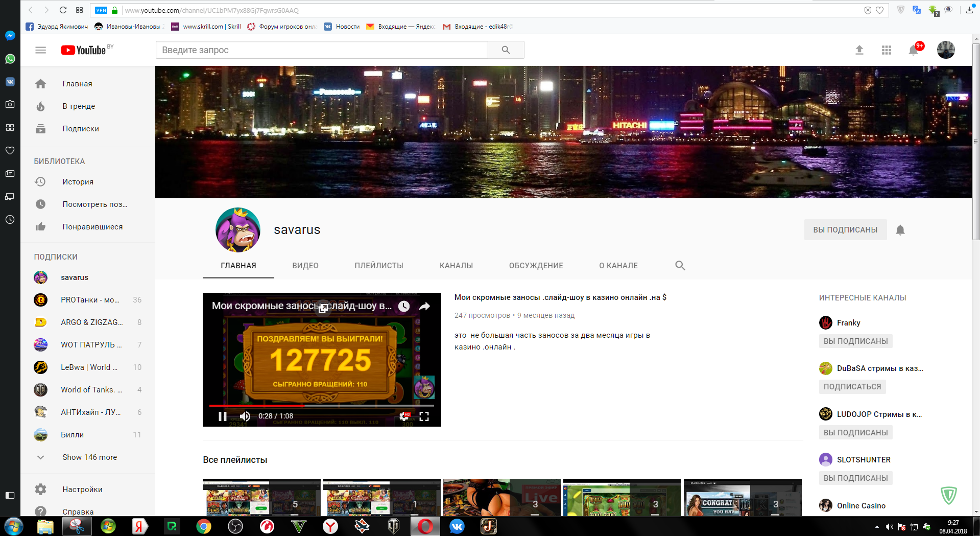Viewport: 980px width, 536px height.
Task: Share the video using the arrow icon
Action: click(x=424, y=307)
